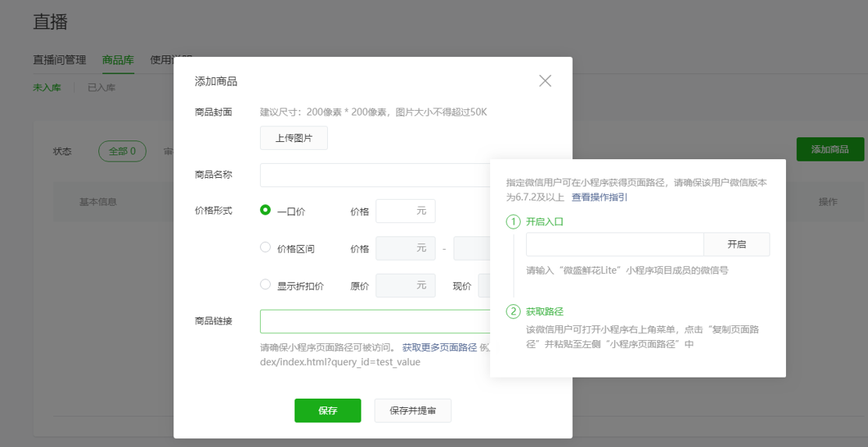This screenshot has height=447, width=868.
Task: Click the 开启入口 step heading
Action: 545,222
